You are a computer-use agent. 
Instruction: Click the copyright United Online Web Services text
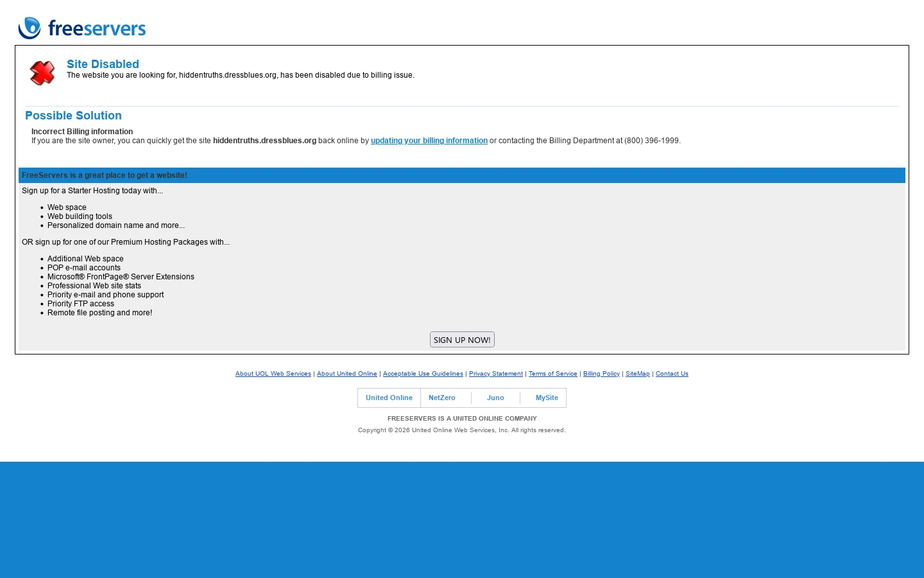[462, 430]
